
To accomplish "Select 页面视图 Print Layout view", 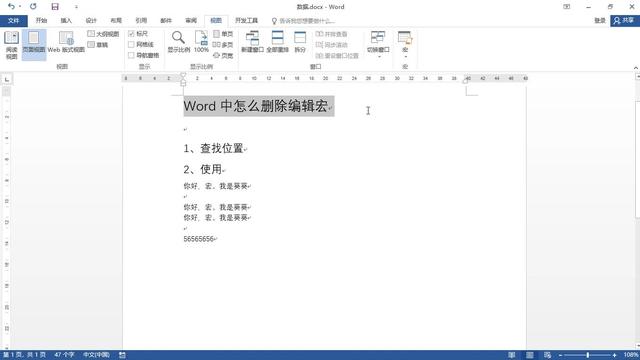I will [x=34, y=44].
